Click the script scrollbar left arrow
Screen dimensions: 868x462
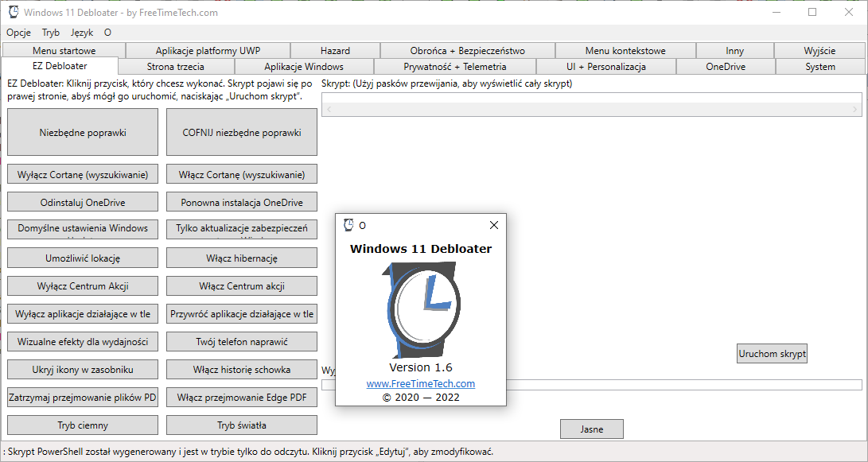pyautogui.click(x=329, y=110)
